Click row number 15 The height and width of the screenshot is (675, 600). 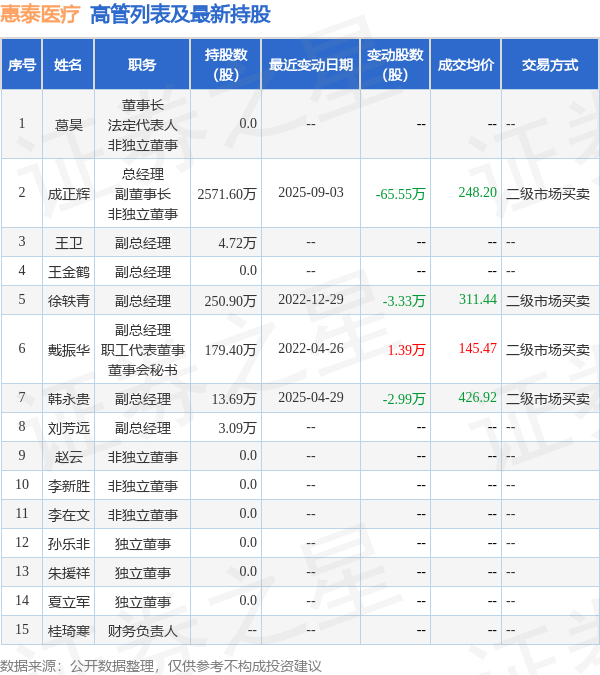[22, 629]
